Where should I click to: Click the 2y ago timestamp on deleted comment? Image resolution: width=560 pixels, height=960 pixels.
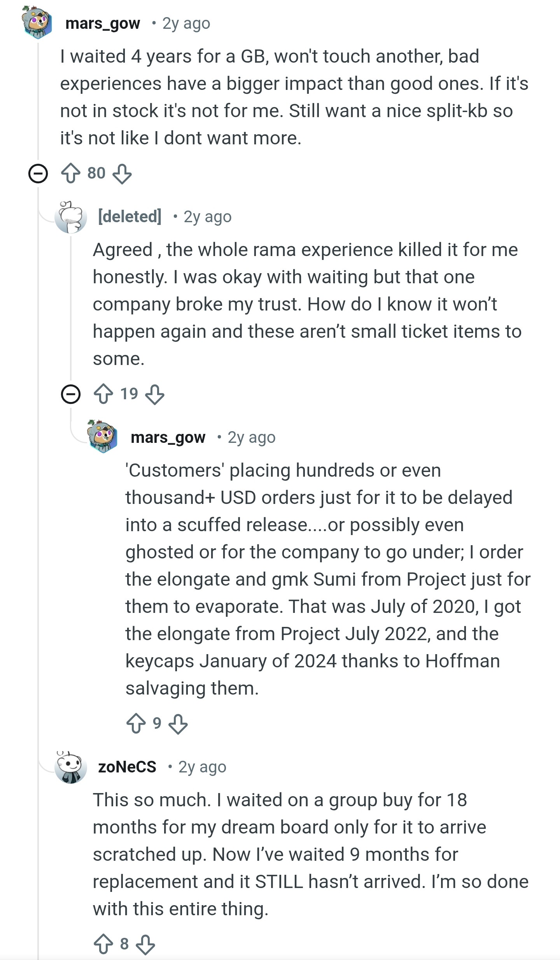(x=207, y=217)
